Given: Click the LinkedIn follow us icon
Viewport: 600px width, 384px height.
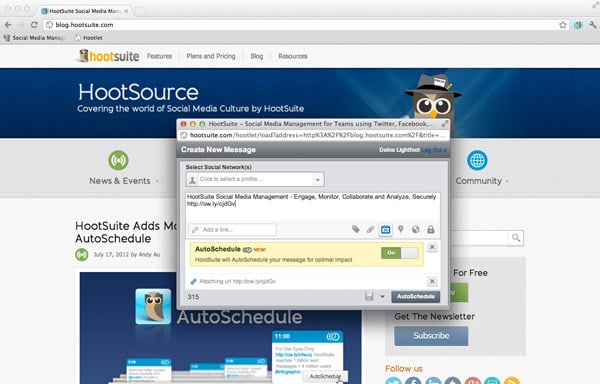Looking at the screenshot, I should click(433, 381).
